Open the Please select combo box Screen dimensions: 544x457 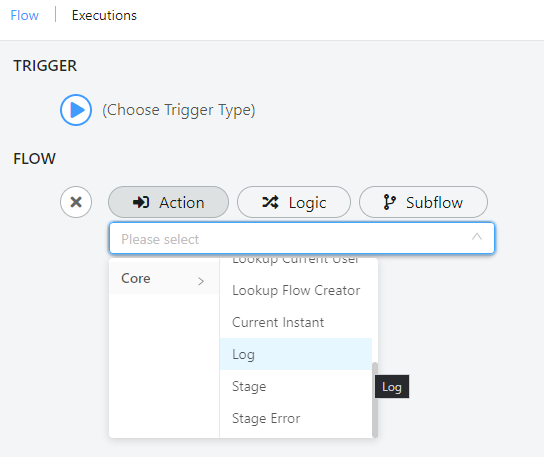coord(302,238)
